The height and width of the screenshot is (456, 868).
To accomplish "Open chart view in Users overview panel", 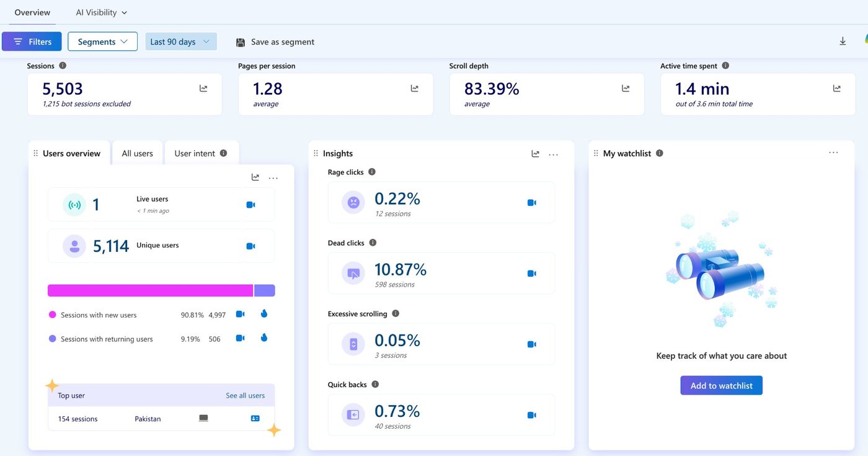I will click(x=255, y=177).
